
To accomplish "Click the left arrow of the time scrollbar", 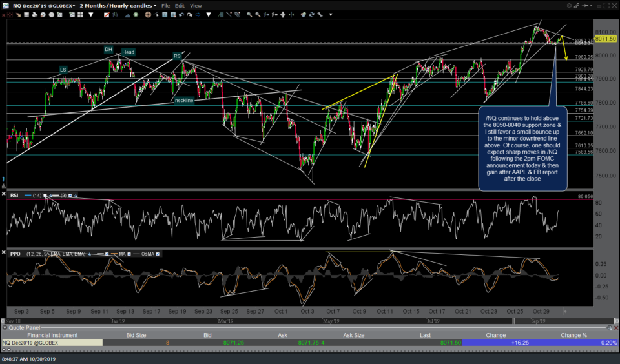I will coord(3,321).
